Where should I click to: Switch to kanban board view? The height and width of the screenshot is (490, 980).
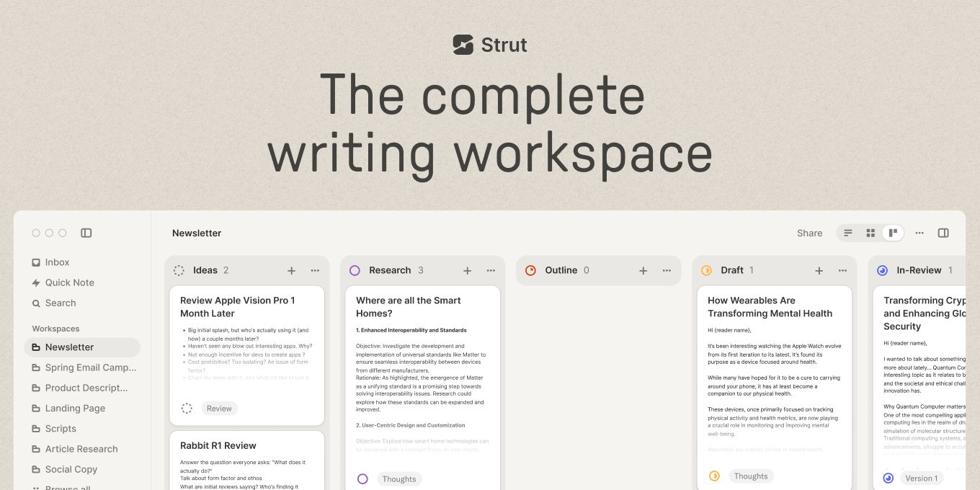893,233
